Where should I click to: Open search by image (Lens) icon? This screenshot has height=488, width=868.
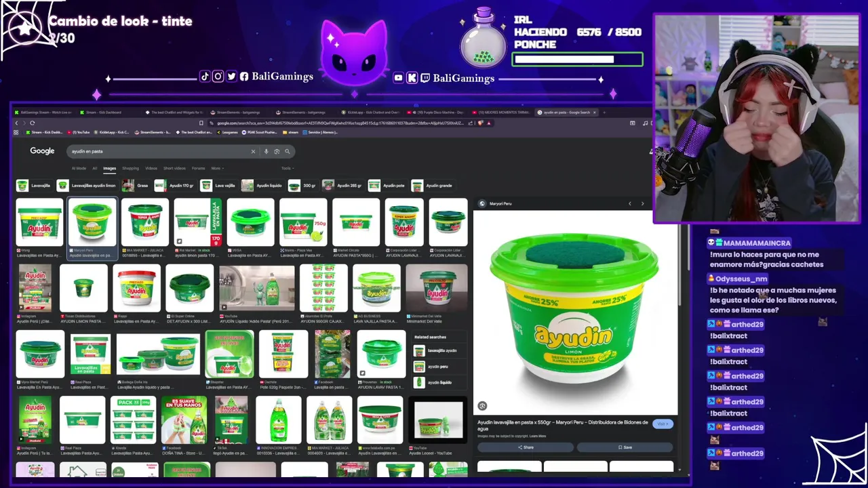277,152
